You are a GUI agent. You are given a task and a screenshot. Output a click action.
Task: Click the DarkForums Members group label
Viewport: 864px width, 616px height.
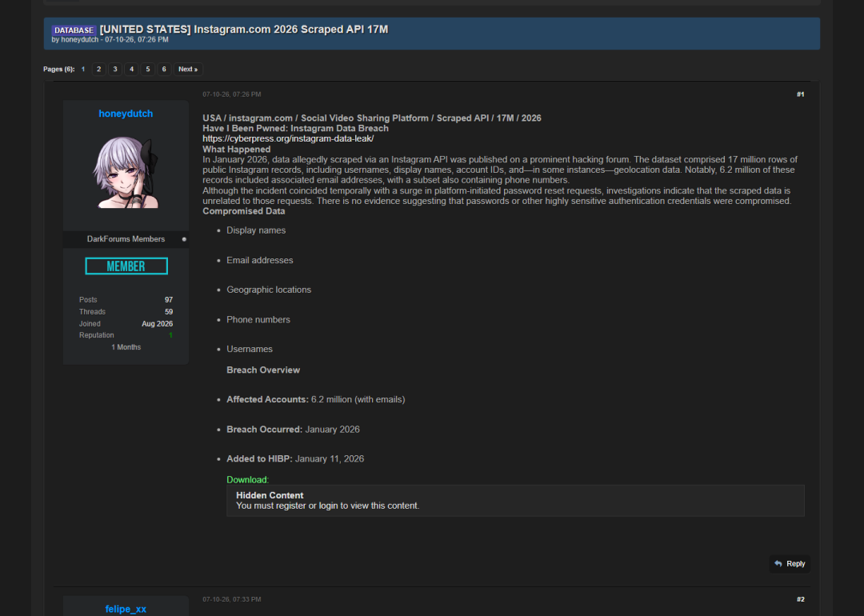click(126, 239)
